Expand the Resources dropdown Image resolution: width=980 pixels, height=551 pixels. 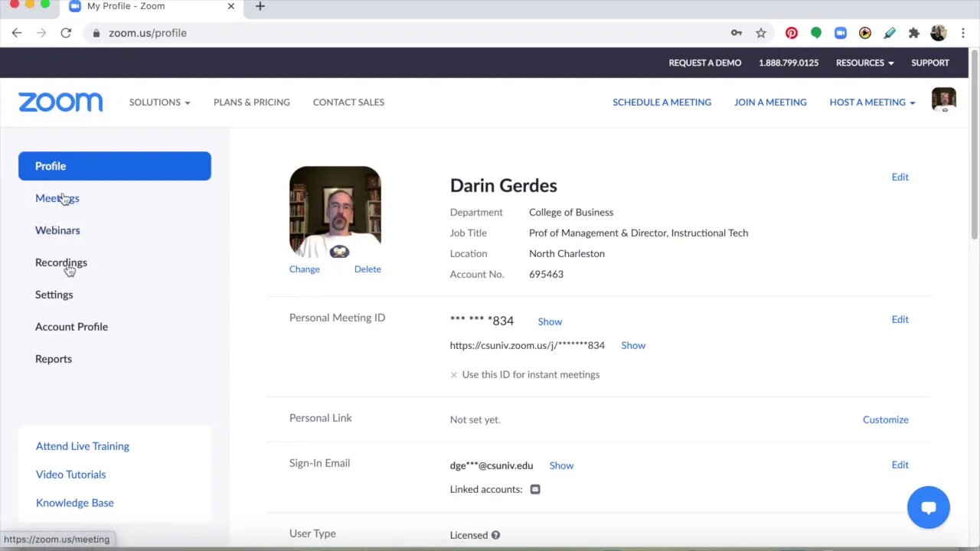864,63
